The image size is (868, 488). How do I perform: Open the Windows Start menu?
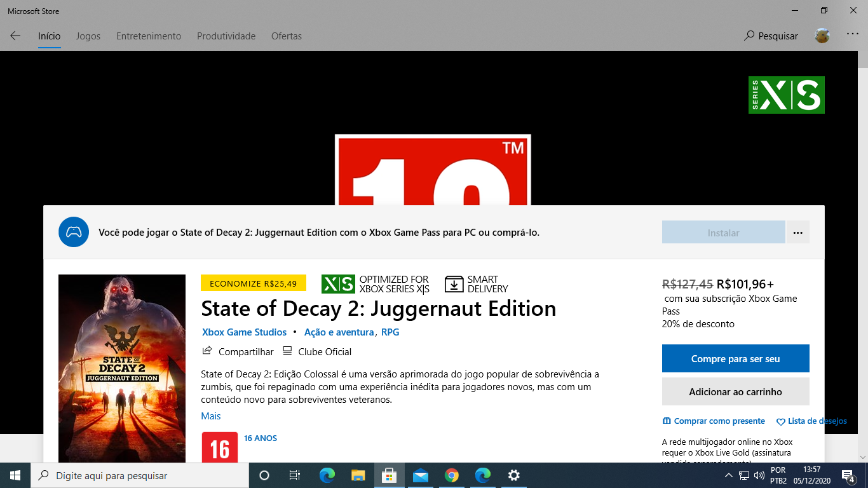(15, 475)
